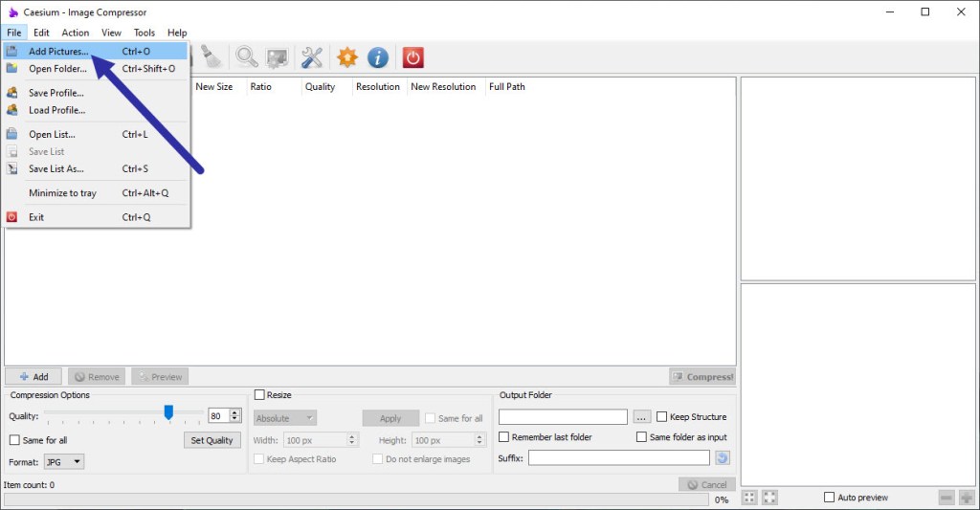Image resolution: width=980 pixels, height=510 pixels.
Task: Click the blue suffix reset arrow icon
Action: (722, 458)
